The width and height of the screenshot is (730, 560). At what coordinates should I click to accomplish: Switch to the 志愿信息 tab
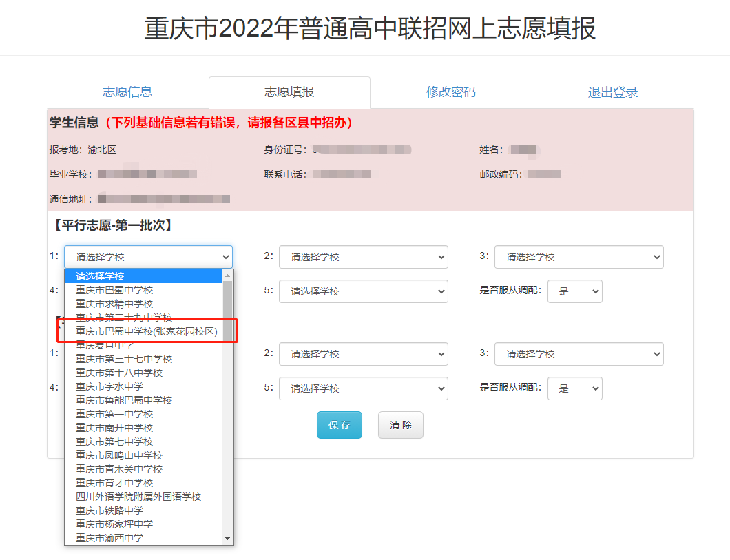[x=127, y=91]
